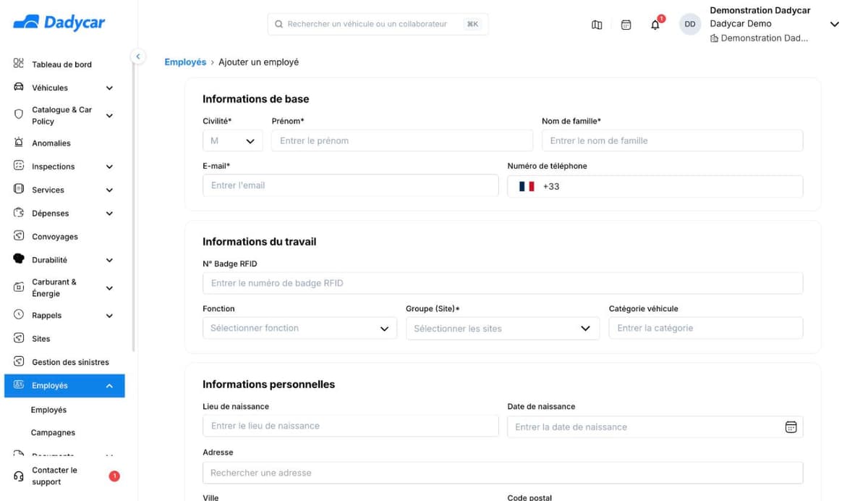Click the search magnifier icon

(278, 24)
